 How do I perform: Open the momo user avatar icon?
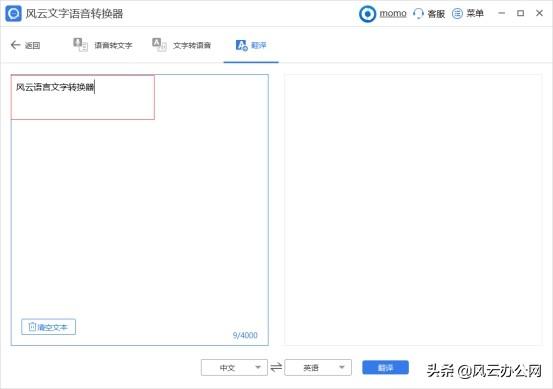point(367,14)
